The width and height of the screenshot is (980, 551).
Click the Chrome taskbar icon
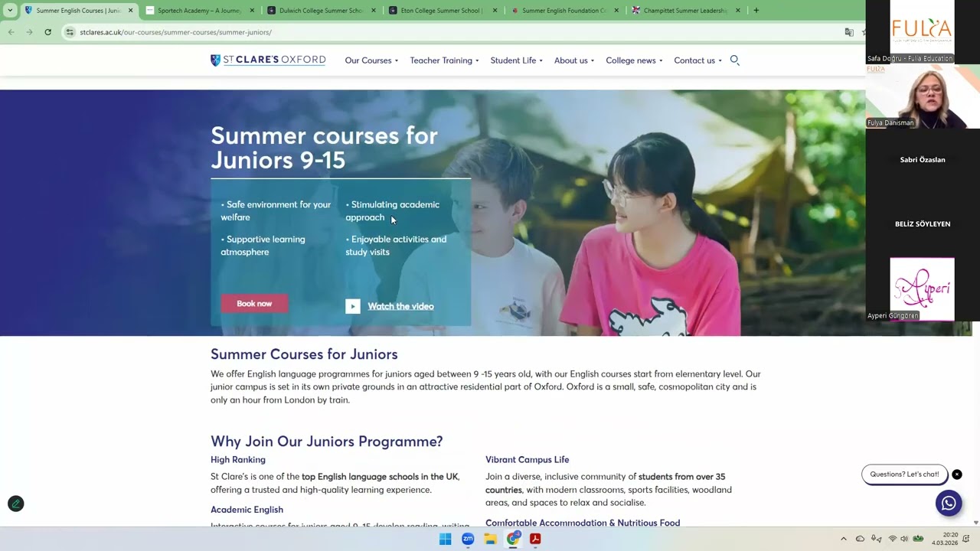coord(513,539)
